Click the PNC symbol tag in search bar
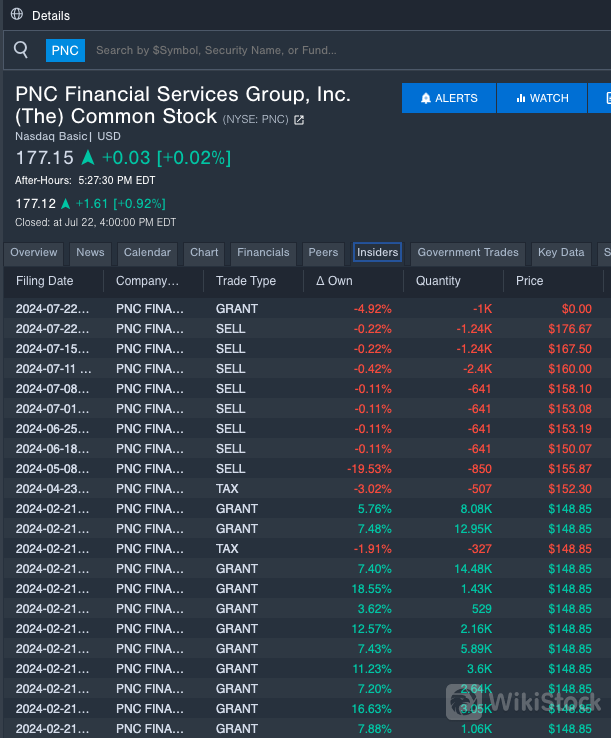The width and height of the screenshot is (611, 738). 65,50
